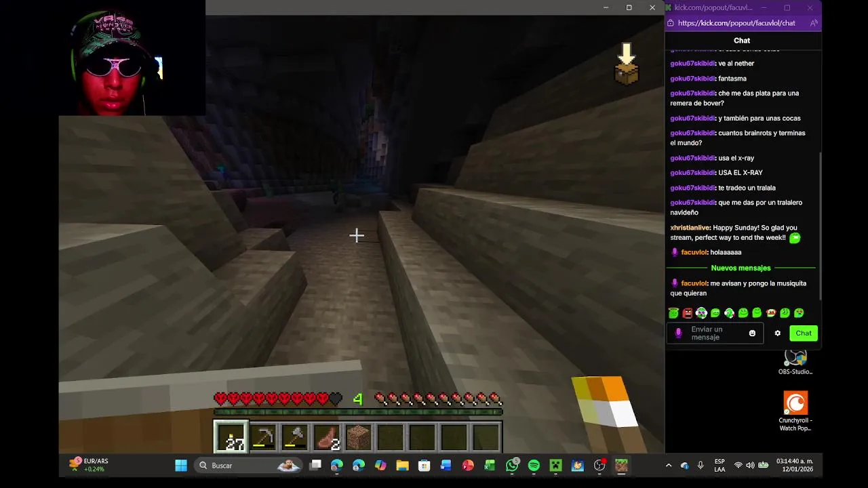
Task: Open Copilot from the taskbar
Action: coord(380,466)
